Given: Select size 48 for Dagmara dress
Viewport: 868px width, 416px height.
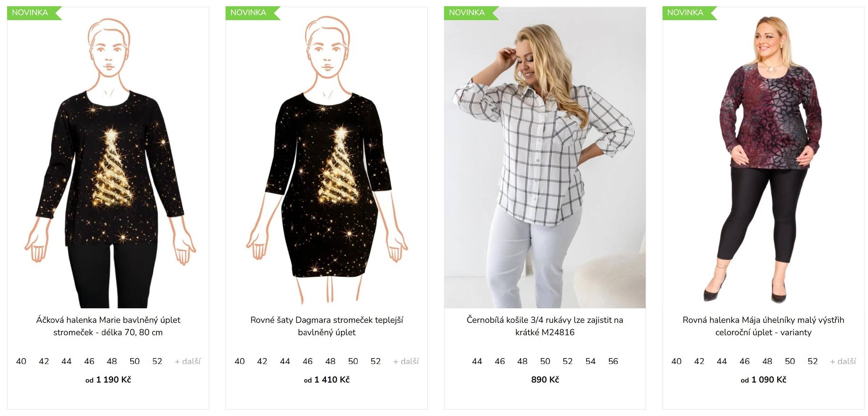Looking at the screenshot, I should (x=330, y=362).
